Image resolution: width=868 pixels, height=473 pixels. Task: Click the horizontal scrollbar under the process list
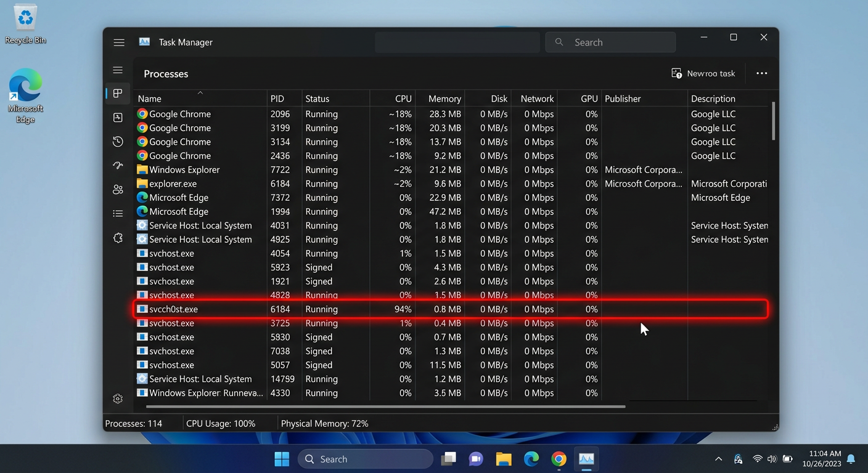click(385, 406)
